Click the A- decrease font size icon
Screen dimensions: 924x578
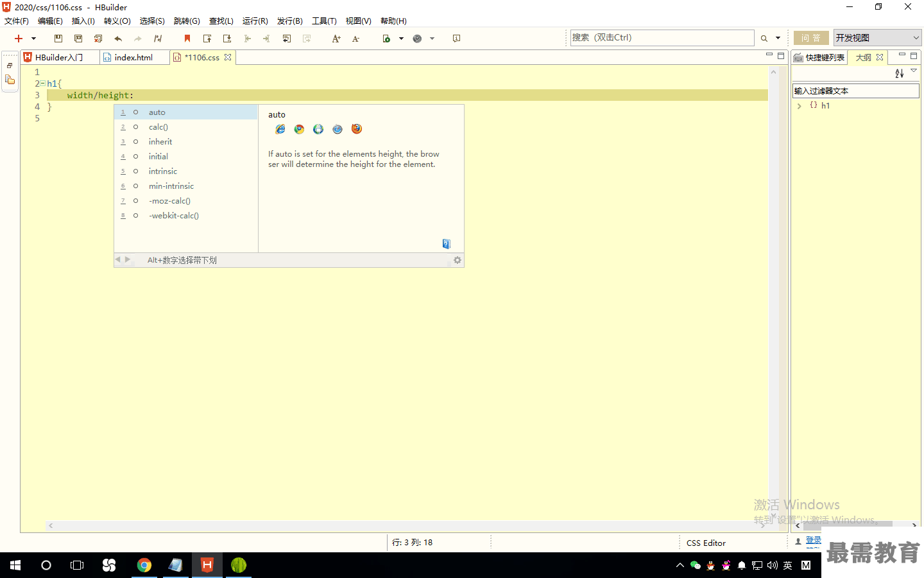(x=356, y=39)
